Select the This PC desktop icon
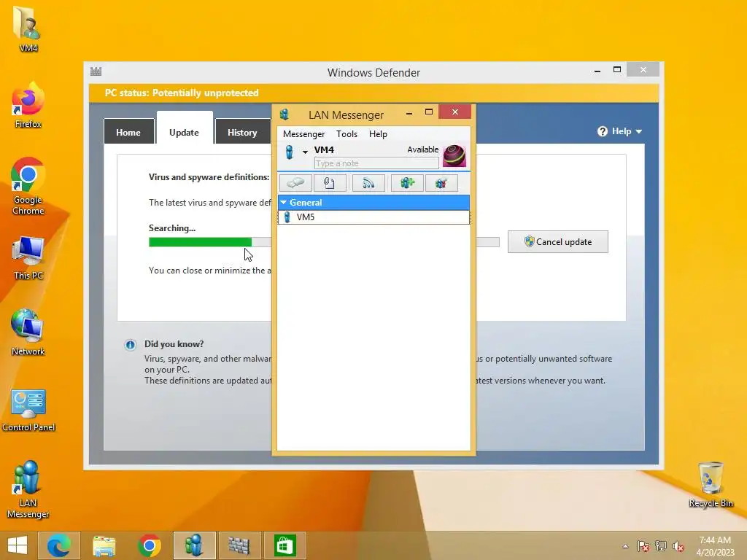 coord(28,257)
